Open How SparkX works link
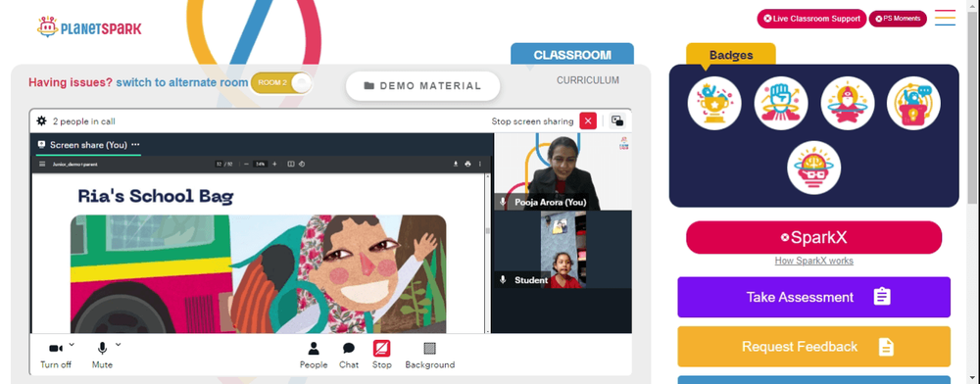The image size is (980, 384). point(813,261)
